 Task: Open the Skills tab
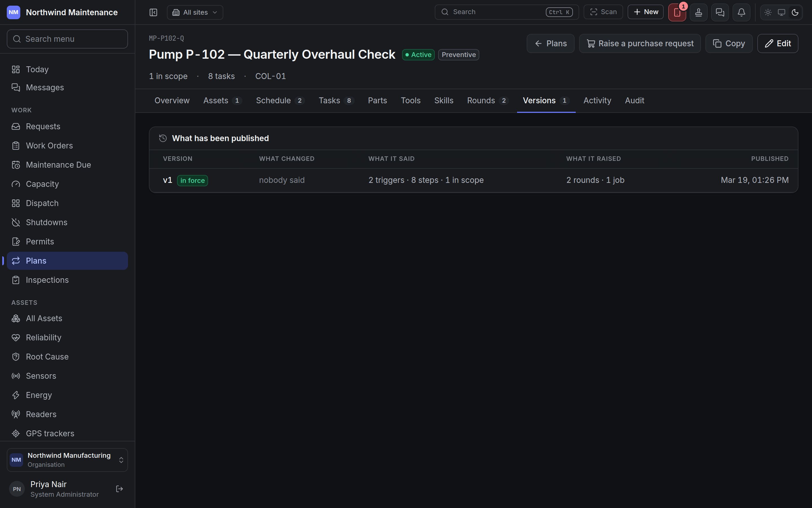(x=443, y=100)
